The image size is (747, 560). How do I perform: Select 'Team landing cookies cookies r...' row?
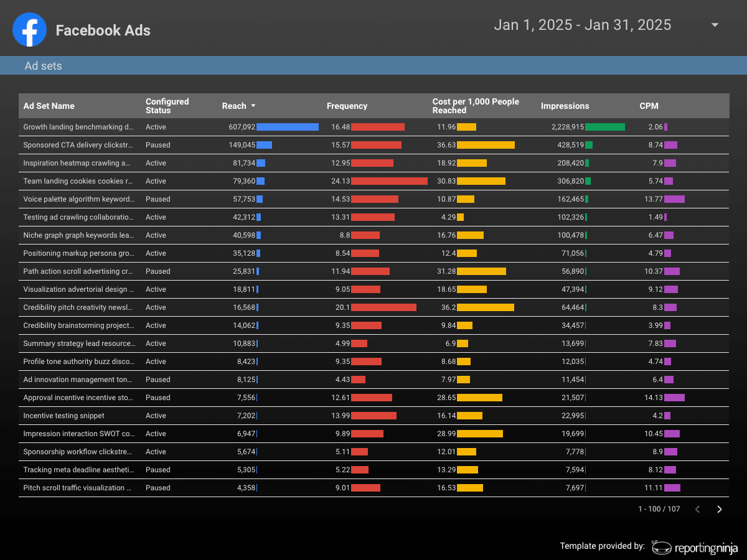[374, 181]
